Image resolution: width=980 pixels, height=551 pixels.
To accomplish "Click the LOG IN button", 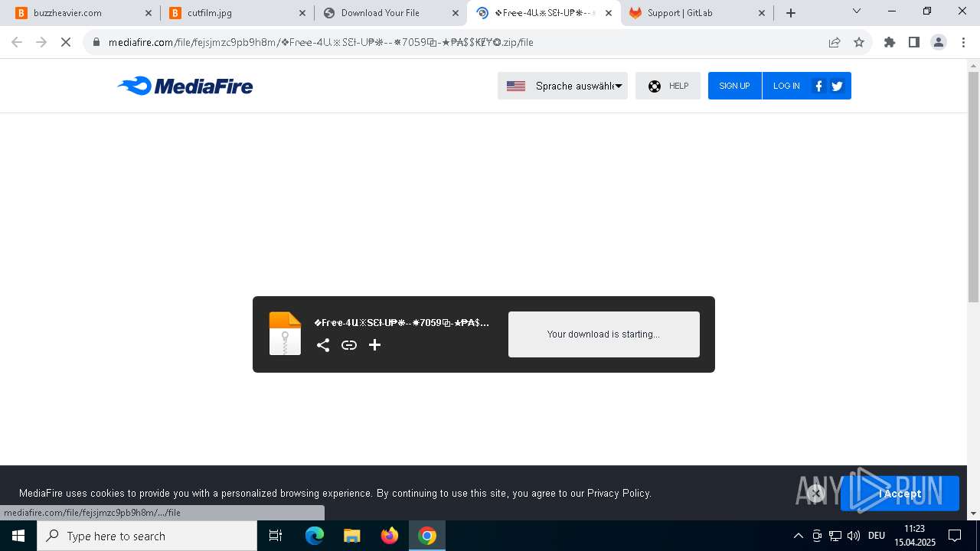I will pos(786,86).
